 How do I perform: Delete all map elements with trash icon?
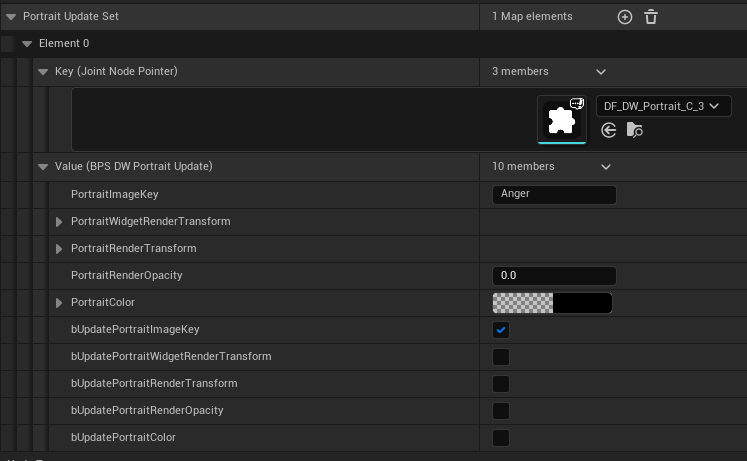tap(651, 17)
